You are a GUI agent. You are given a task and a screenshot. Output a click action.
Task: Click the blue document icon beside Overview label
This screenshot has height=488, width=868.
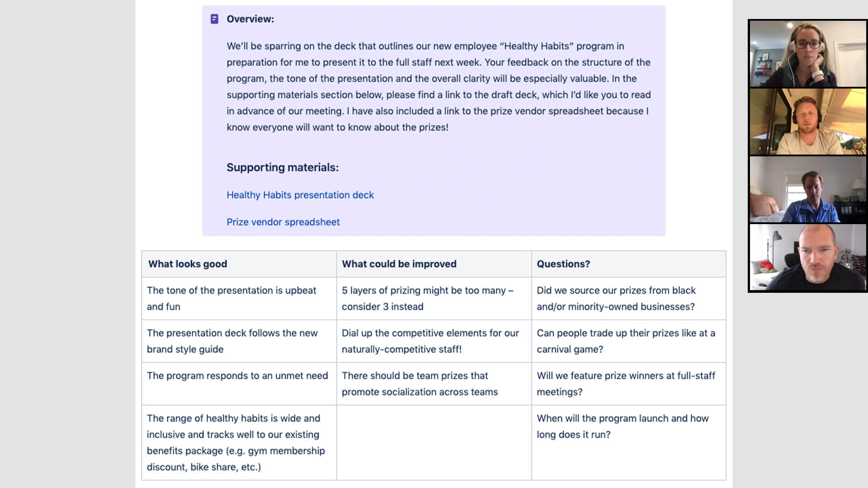[214, 19]
